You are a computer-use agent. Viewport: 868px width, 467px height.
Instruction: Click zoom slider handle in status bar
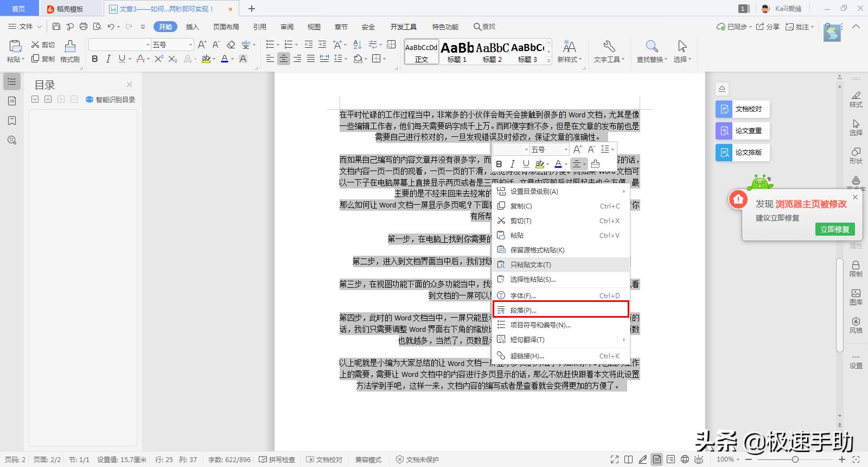(x=795, y=459)
